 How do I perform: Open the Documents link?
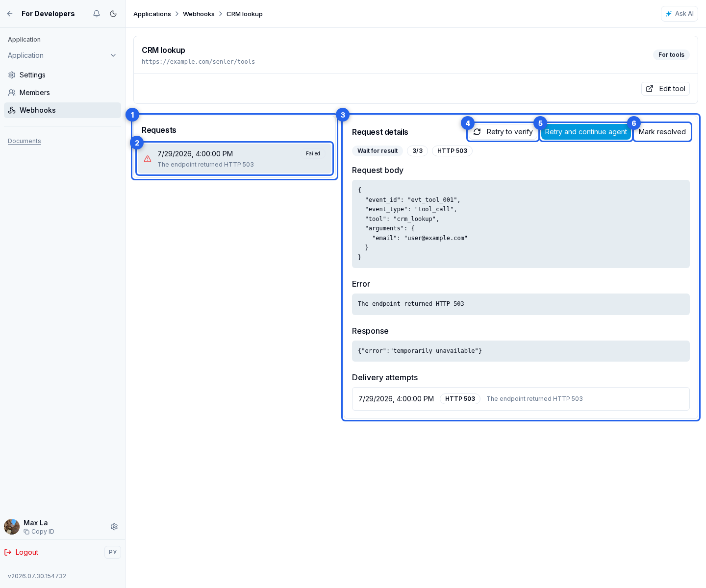[x=25, y=141]
